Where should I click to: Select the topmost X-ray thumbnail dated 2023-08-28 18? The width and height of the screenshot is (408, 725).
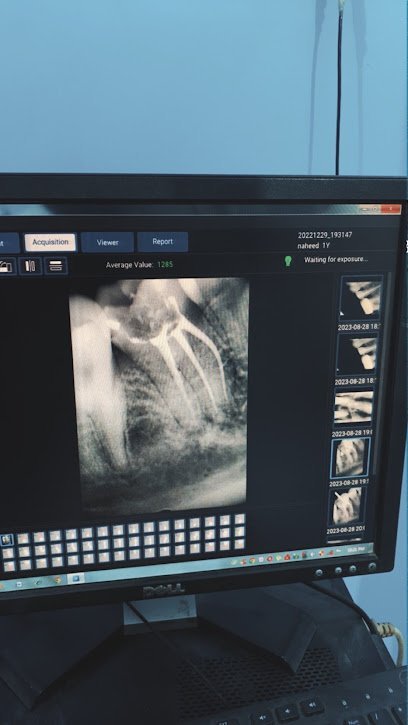tap(361, 298)
